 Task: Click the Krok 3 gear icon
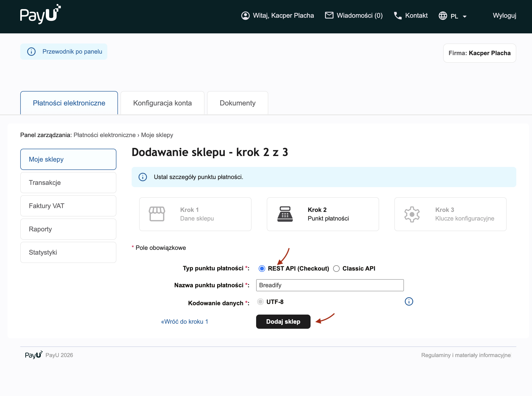[x=412, y=214]
